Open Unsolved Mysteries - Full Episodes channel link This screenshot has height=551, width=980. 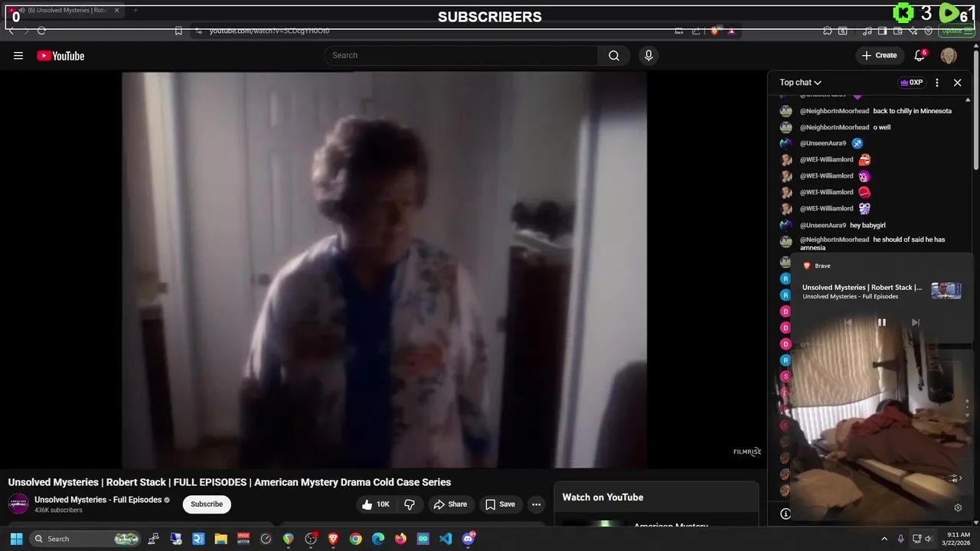pyautogui.click(x=98, y=500)
